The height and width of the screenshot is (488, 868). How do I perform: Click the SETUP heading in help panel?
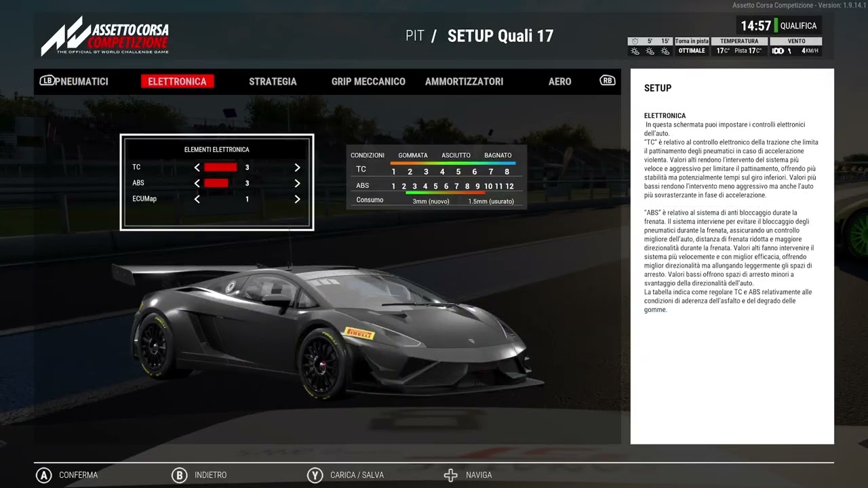point(658,88)
